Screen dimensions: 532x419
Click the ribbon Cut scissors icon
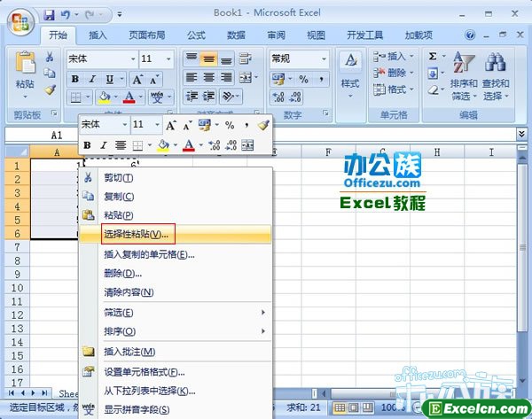coord(50,57)
